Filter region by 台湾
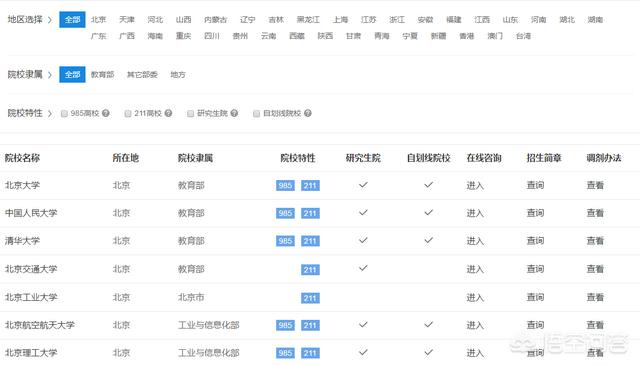 coord(523,36)
